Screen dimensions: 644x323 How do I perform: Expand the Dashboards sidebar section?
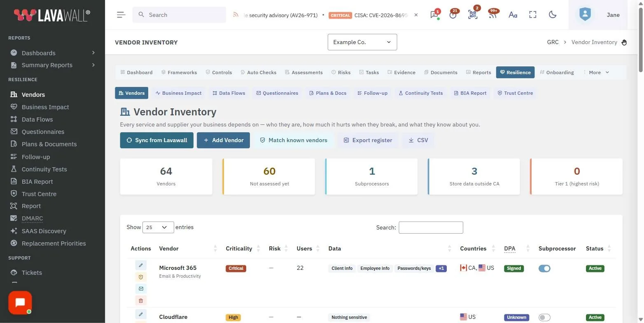(52, 53)
